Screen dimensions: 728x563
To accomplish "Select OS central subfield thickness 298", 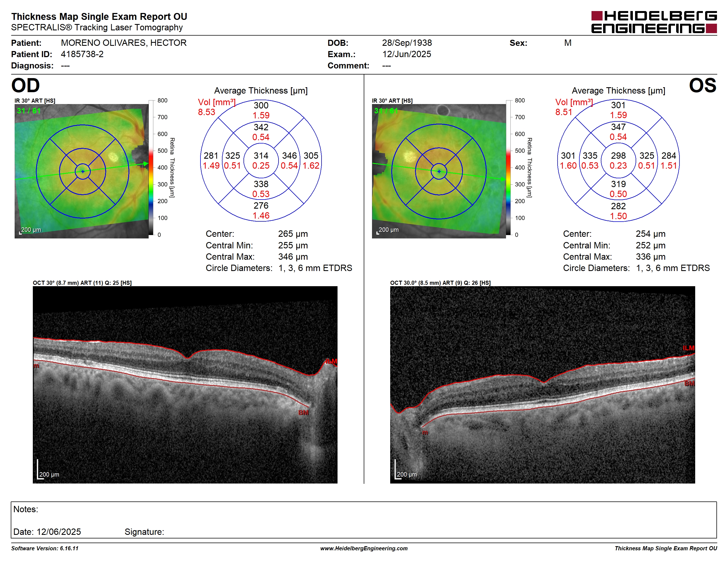I will click(x=618, y=155).
